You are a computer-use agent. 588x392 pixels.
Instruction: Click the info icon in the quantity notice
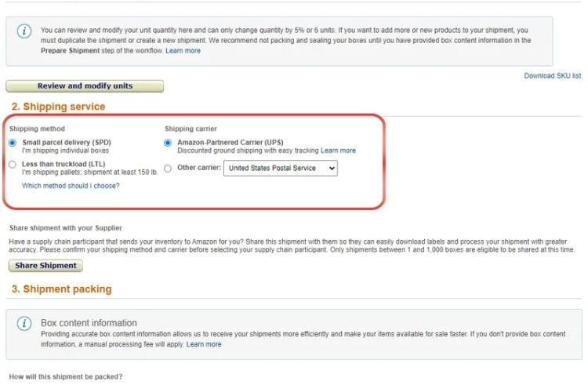25,31
